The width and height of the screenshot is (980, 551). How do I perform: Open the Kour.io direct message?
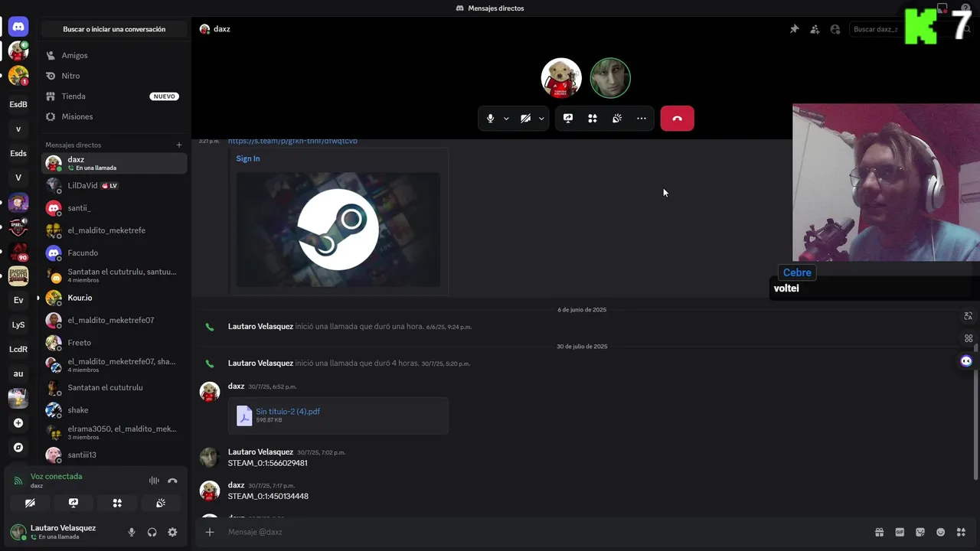pos(114,298)
